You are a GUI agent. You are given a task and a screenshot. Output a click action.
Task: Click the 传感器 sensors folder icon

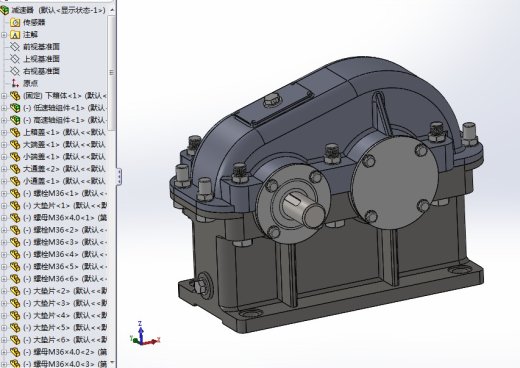click(x=15, y=22)
